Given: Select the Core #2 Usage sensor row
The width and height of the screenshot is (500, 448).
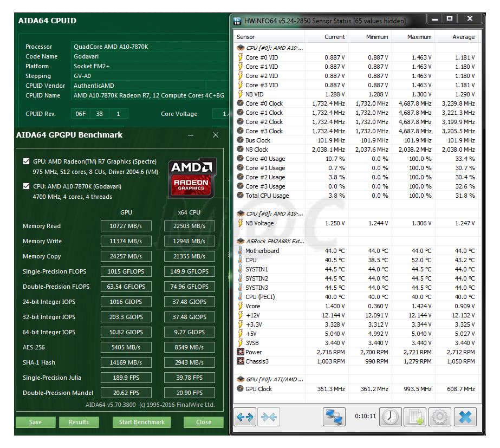Looking at the screenshot, I should click(x=357, y=177).
